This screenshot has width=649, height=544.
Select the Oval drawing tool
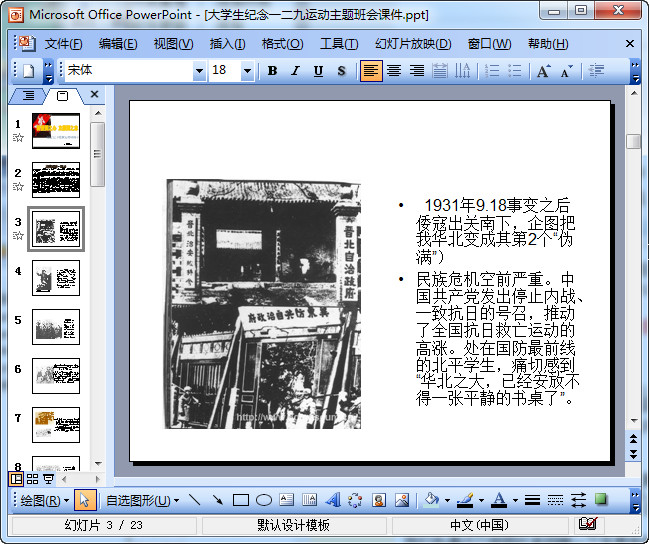(264, 500)
